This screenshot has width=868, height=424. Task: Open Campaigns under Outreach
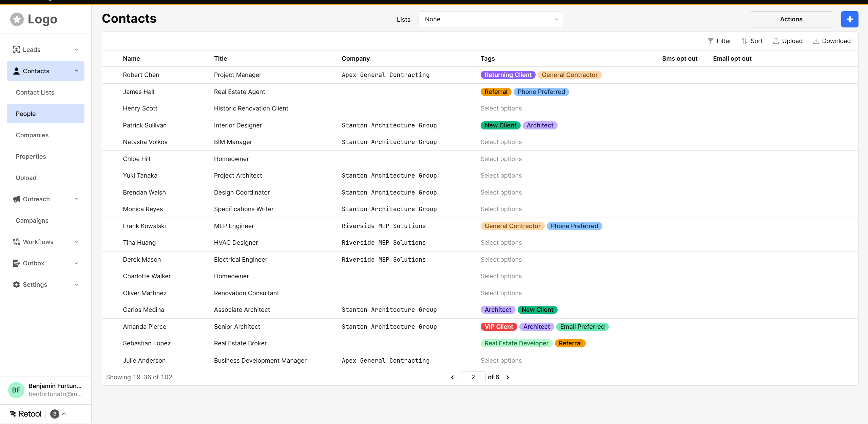(x=32, y=221)
